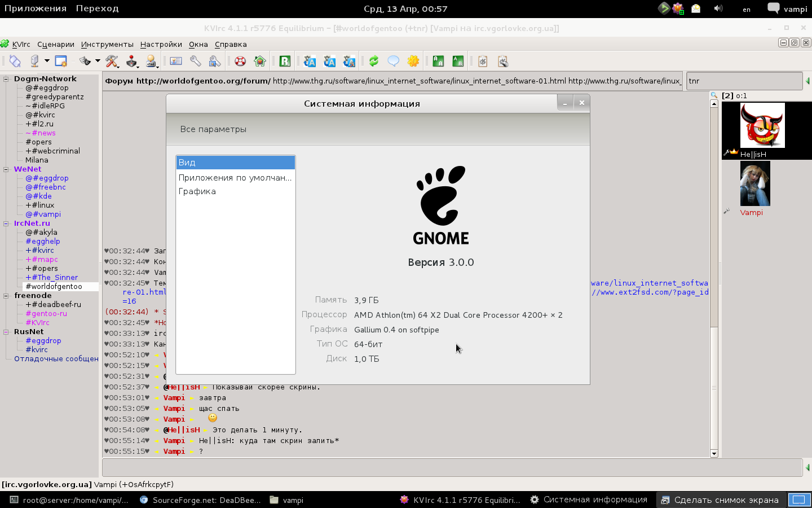Click the lifebuoy help icon in toolbar
Screen dimensions: 812x508
tap(240, 61)
